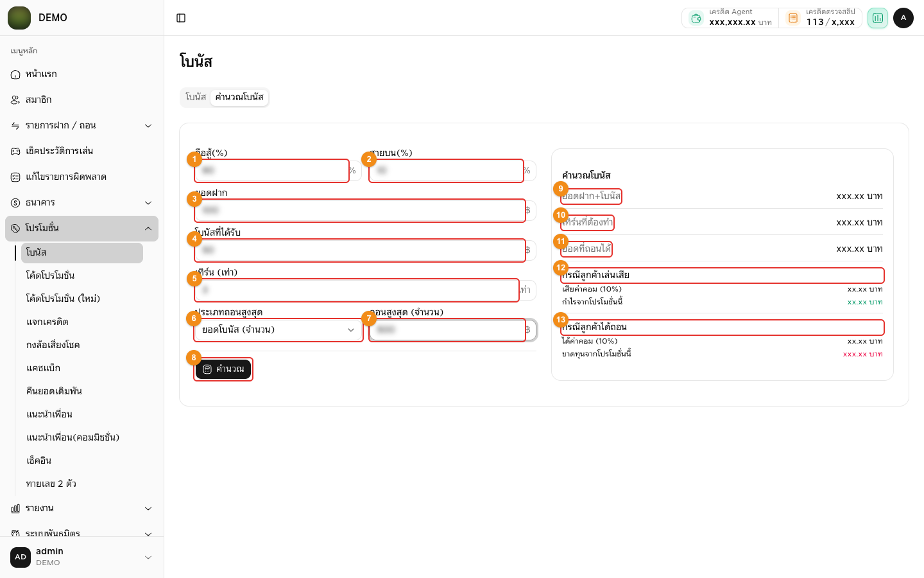This screenshot has height=578, width=924.
Task: Expand the admin account chevron
Action: (x=148, y=557)
